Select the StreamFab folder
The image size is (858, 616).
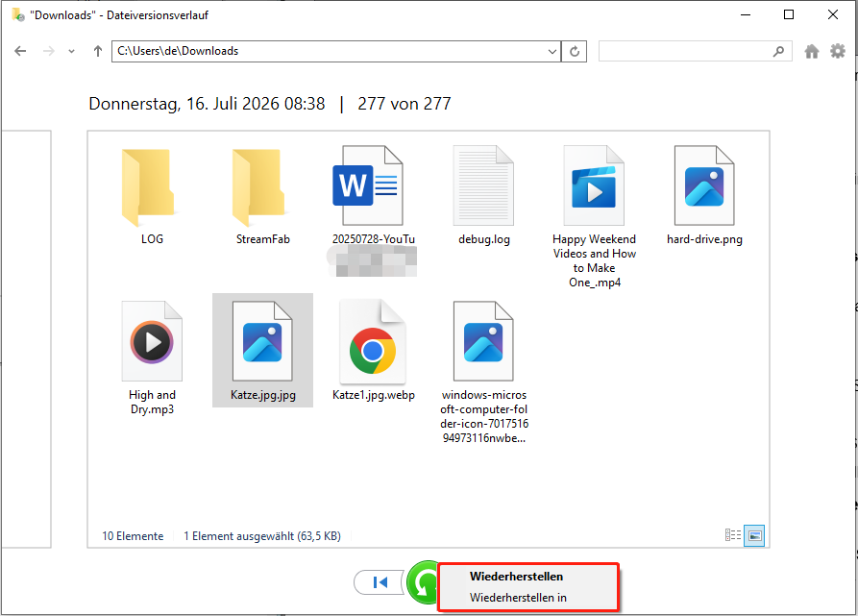[x=262, y=196]
